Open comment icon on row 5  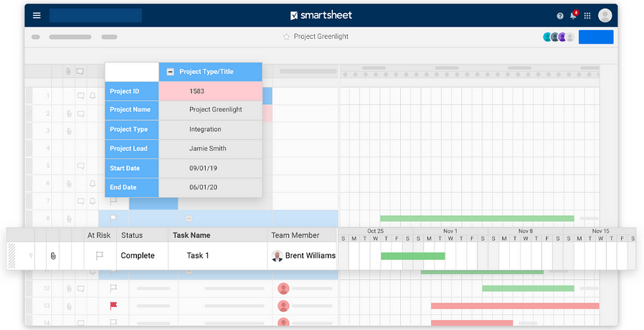(81, 166)
